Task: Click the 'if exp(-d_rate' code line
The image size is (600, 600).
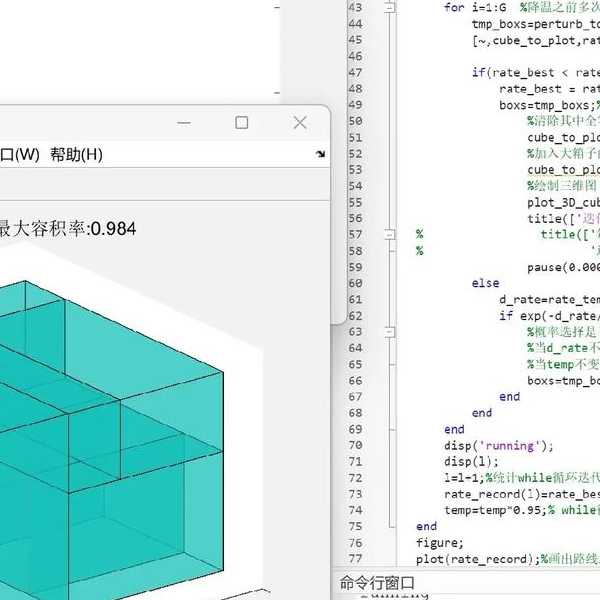Action: click(x=548, y=316)
